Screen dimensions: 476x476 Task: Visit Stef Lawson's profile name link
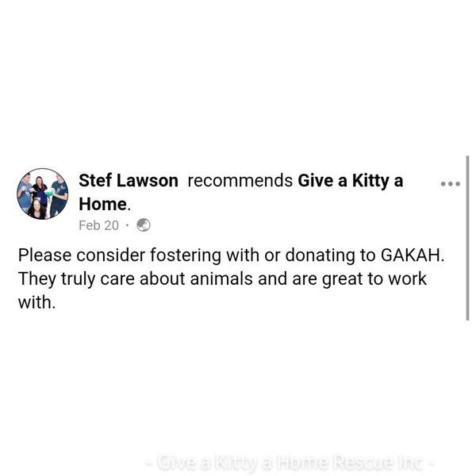[x=129, y=181]
